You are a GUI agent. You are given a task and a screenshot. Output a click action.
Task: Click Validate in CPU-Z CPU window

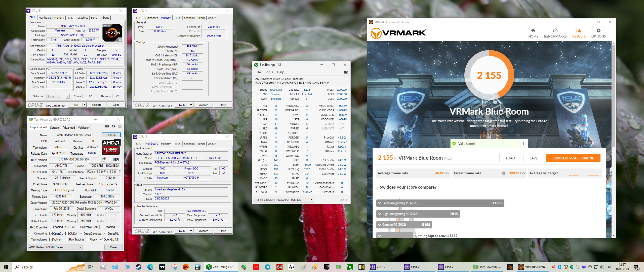[97, 105]
